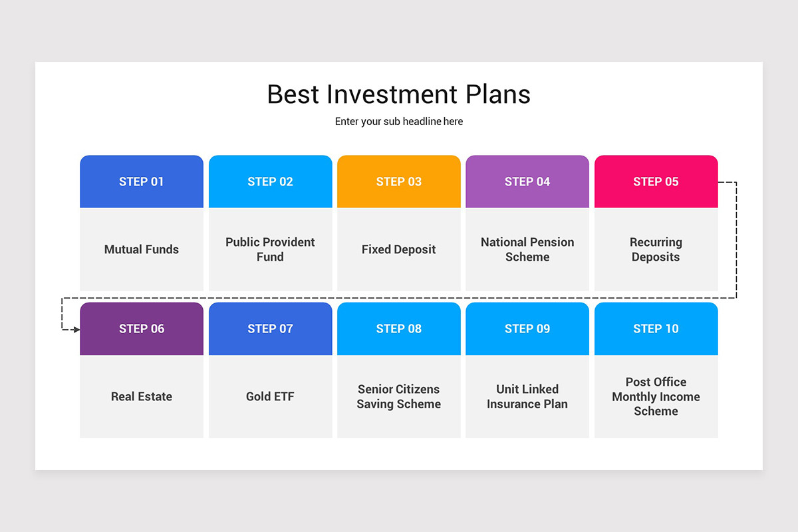The image size is (798, 532).
Task: Select the STEP 02 light blue header
Action: 270,182
